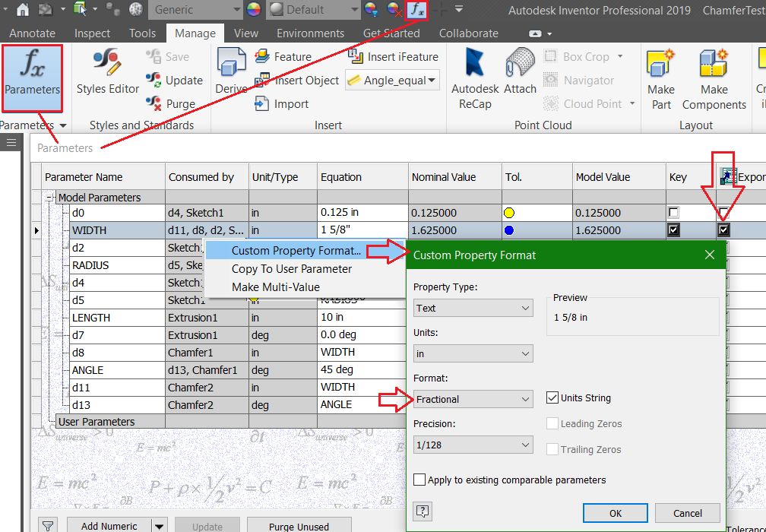The image size is (766, 532).
Task: Click the Derive tool
Action: click(231, 71)
